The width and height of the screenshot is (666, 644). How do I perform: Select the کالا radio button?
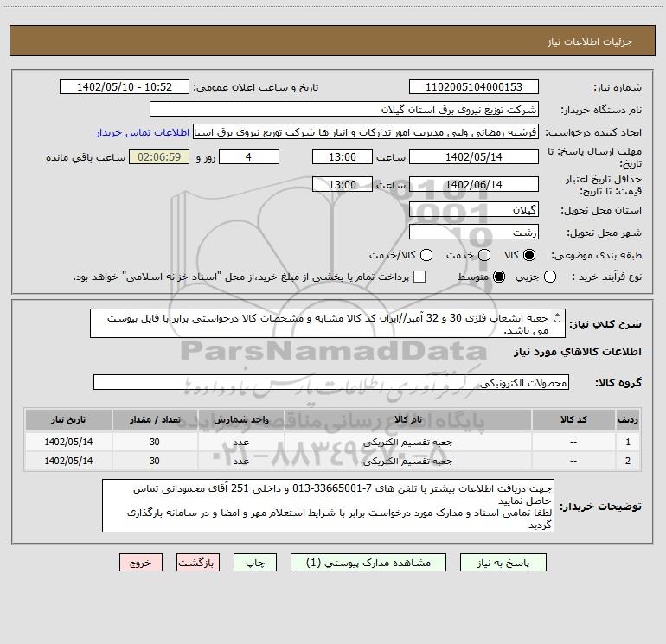529,255
